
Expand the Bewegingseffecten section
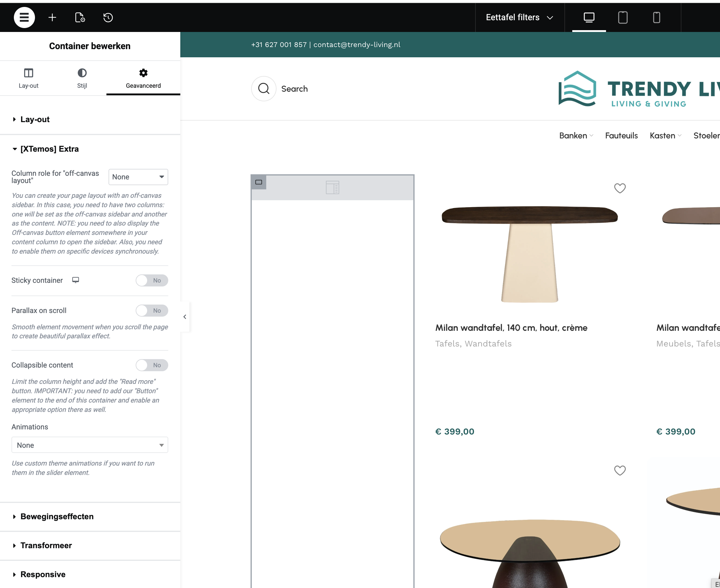(57, 517)
